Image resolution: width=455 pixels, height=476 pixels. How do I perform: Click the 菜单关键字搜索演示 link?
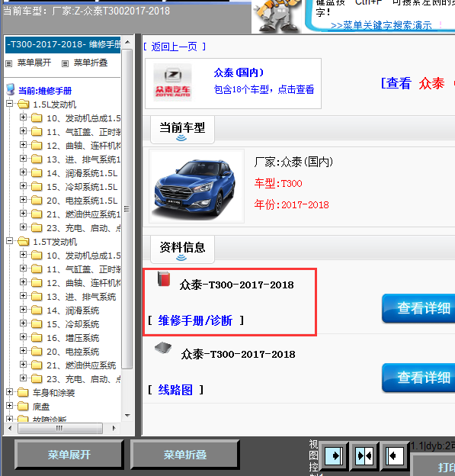click(x=381, y=25)
